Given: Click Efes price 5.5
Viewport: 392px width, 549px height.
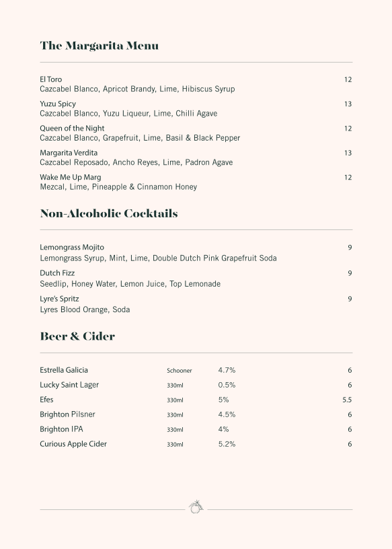Looking at the screenshot, I should click(347, 400).
